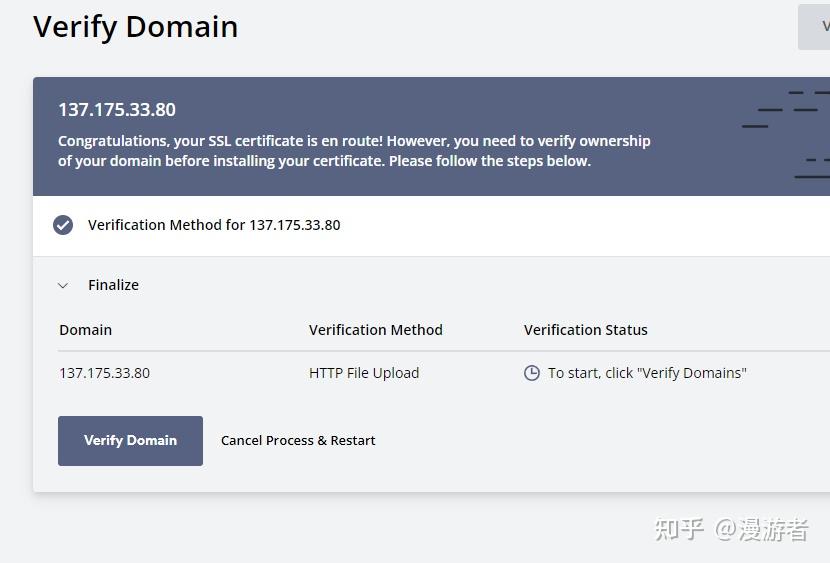The height and width of the screenshot is (563, 830).
Task: Click the 'To start, click "Verify Domains"' status text
Action: click(647, 373)
